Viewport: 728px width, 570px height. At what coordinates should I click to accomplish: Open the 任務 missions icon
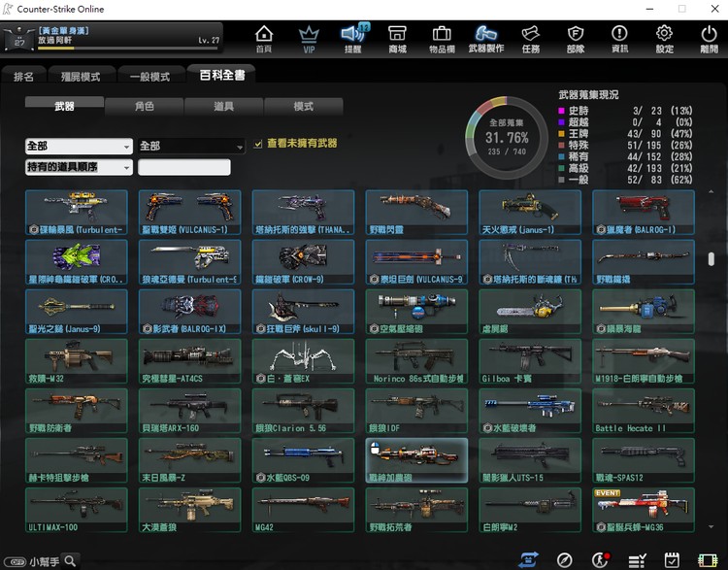pyautogui.click(x=531, y=39)
